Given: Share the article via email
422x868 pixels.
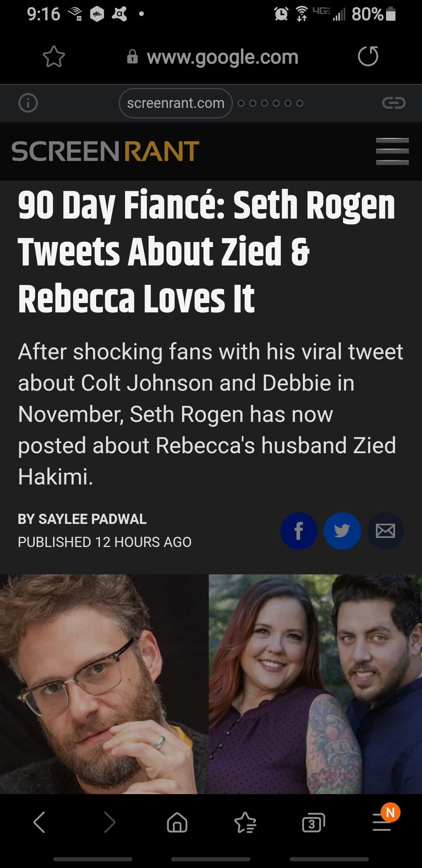Looking at the screenshot, I should (385, 531).
